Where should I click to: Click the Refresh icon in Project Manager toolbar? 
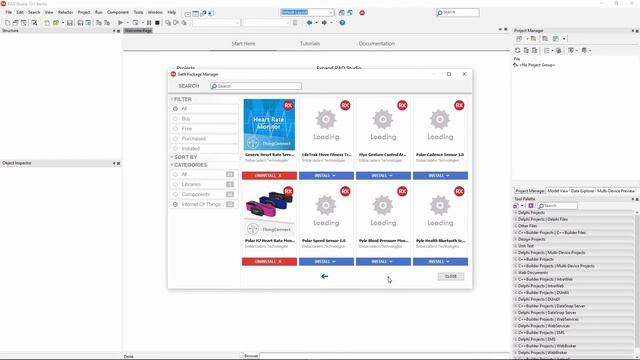pyautogui.click(x=518, y=50)
